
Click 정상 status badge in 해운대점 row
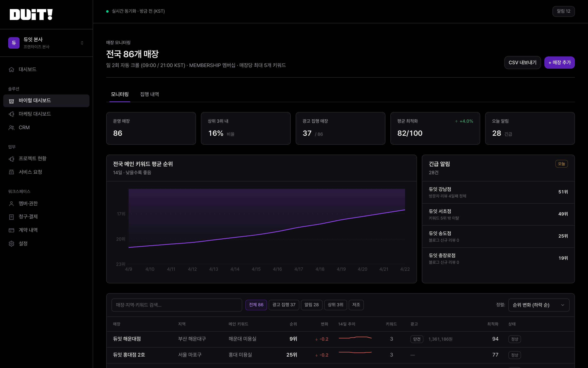point(514,339)
